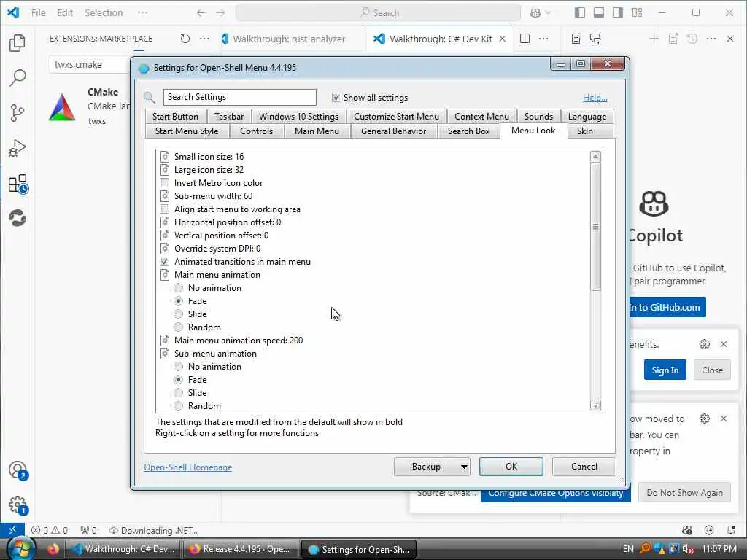Click the Copilot icon in title bar
Viewport: 747px width, 560px height.
tap(535, 13)
